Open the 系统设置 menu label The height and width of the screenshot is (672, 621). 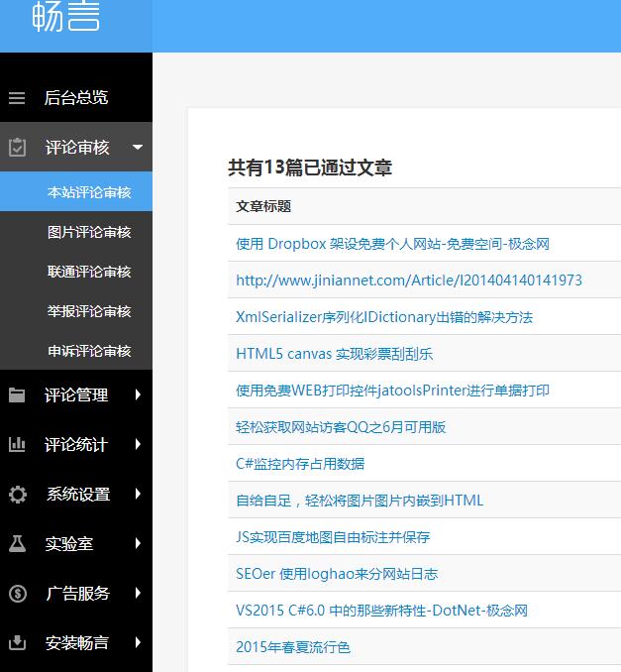[78, 495]
